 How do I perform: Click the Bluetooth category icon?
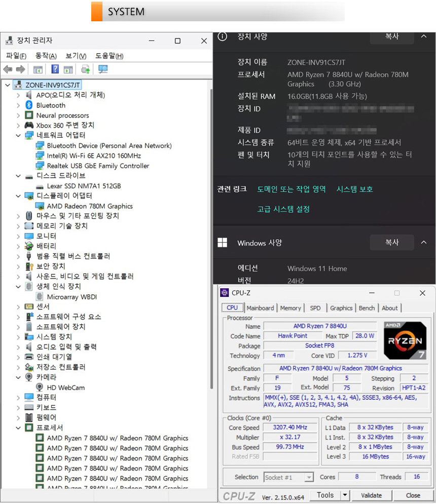29,105
